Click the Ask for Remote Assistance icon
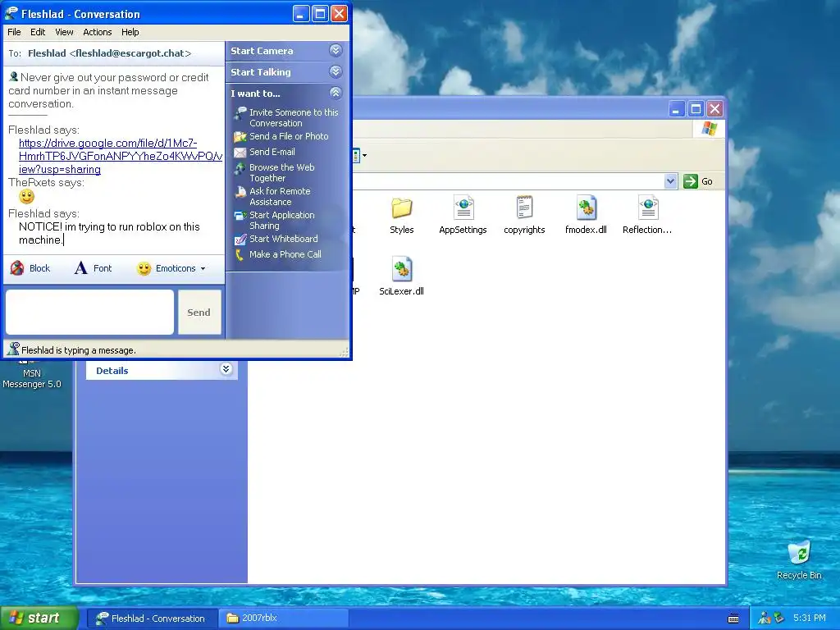This screenshot has width=840, height=630. pos(240,192)
